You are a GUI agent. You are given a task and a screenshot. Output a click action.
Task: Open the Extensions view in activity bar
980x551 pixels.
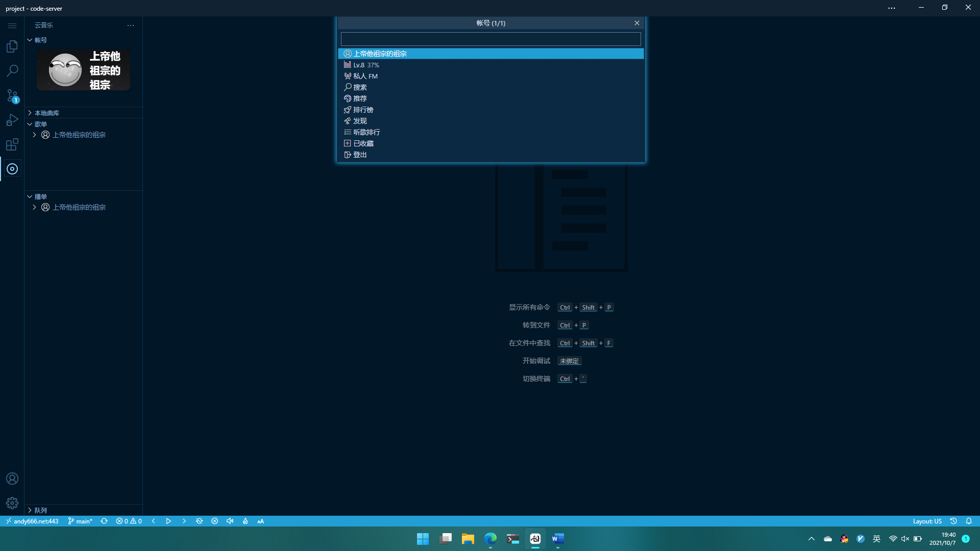coord(12,144)
